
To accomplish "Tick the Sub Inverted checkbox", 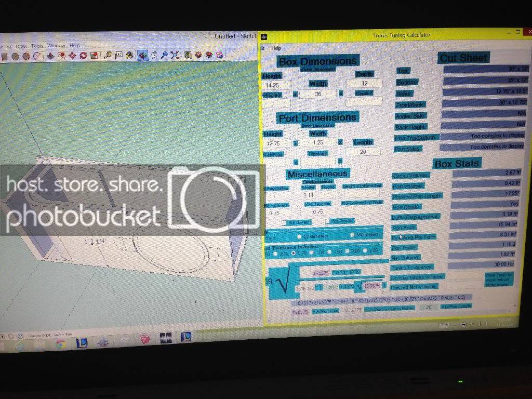I will coord(285,222).
